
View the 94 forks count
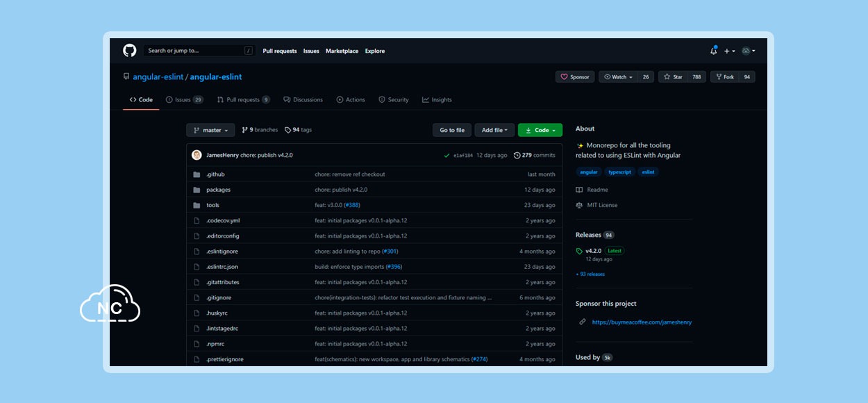(x=747, y=77)
